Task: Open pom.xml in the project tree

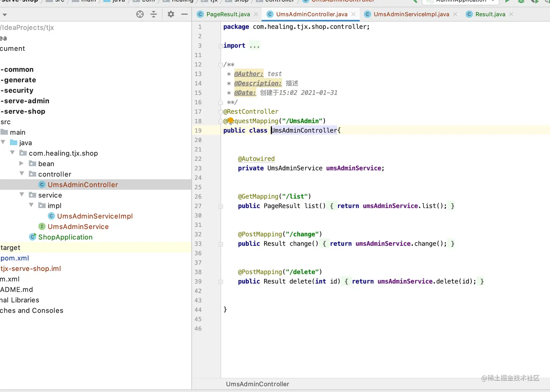Action: point(15,258)
